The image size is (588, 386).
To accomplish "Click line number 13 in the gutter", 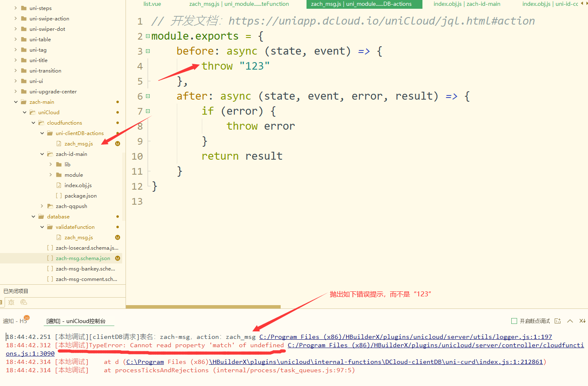I will click(x=137, y=201).
